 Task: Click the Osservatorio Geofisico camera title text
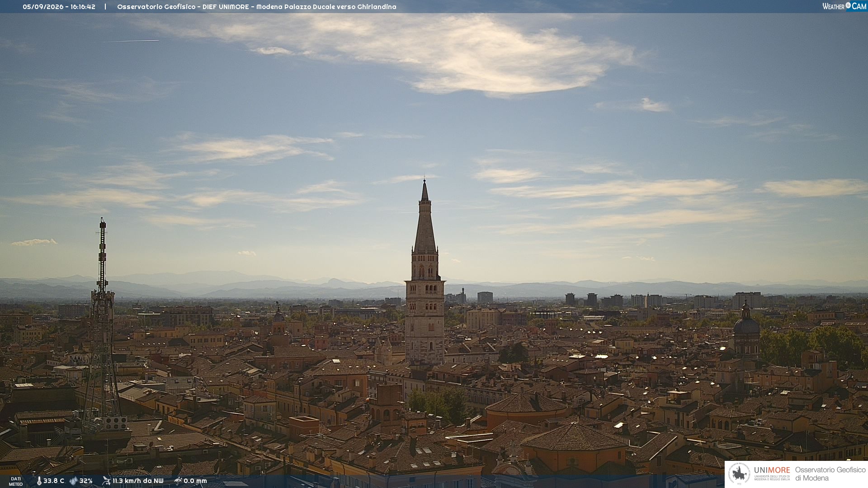257,7
